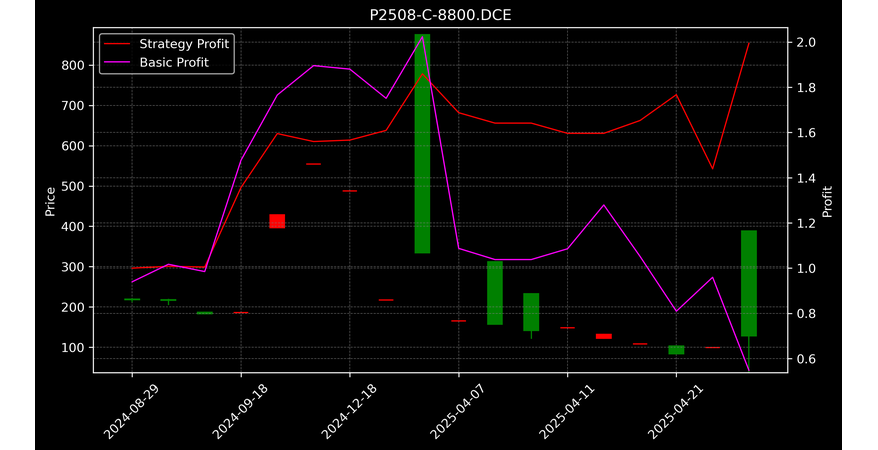878x450 pixels.
Task: Click the red candlestick body near 400
Action: (x=277, y=221)
